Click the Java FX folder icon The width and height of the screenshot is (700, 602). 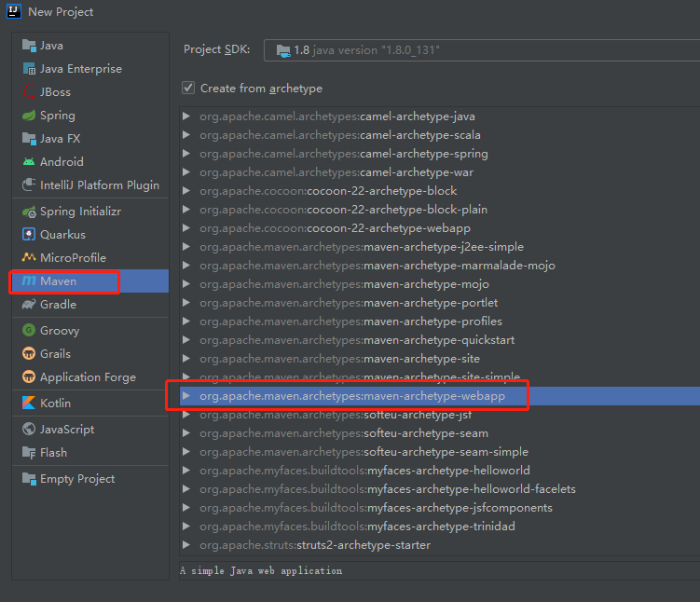(x=29, y=139)
